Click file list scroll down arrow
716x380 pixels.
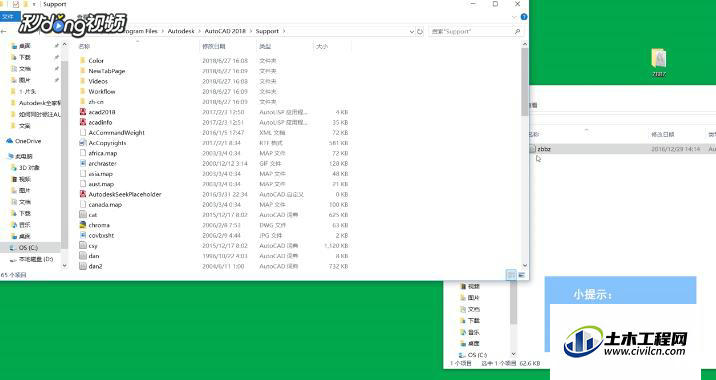click(x=525, y=265)
